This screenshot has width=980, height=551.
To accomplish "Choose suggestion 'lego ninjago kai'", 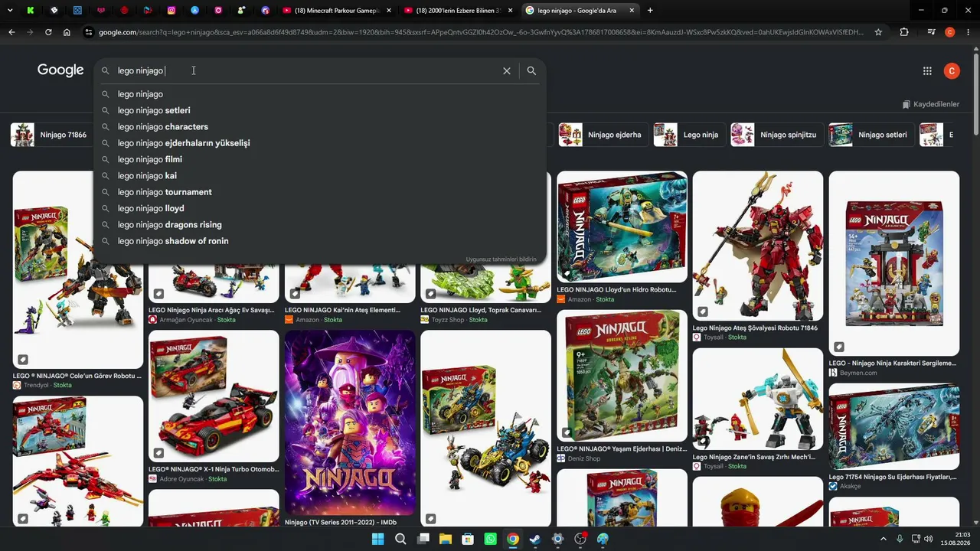I will tap(320, 176).
